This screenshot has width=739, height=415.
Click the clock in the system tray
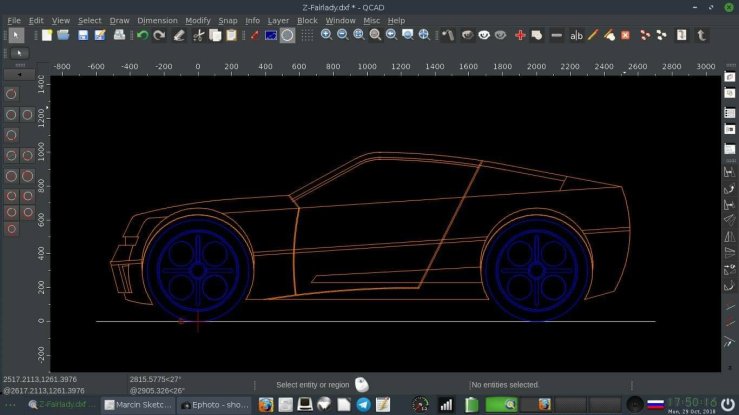click(692, 402)
